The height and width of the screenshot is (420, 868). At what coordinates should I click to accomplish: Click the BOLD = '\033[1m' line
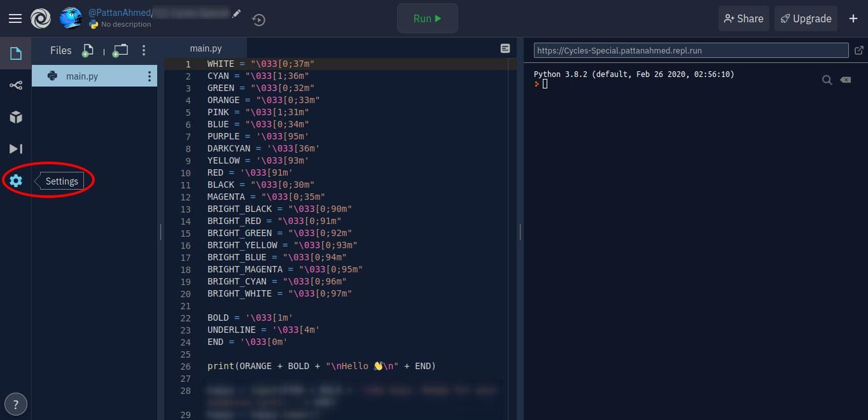click(250, 318)
